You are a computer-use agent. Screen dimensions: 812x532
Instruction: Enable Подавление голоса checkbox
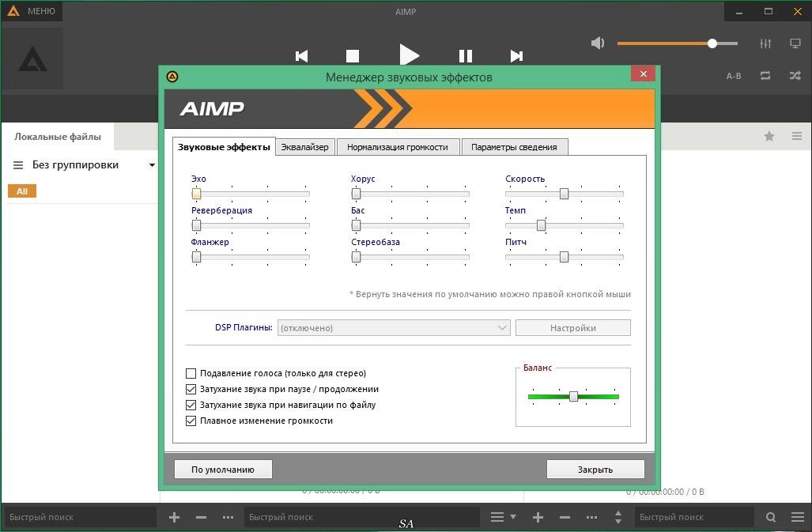(191, 373)
